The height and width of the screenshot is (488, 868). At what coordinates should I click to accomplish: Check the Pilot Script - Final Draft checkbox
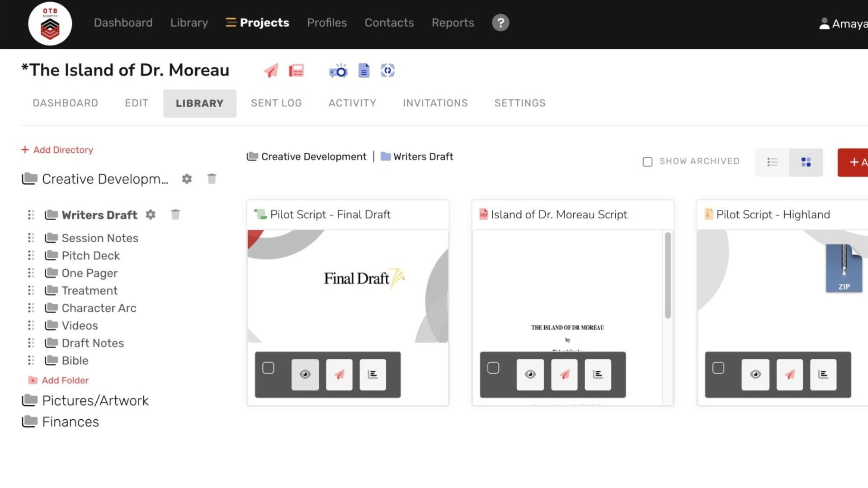[268, 368]
